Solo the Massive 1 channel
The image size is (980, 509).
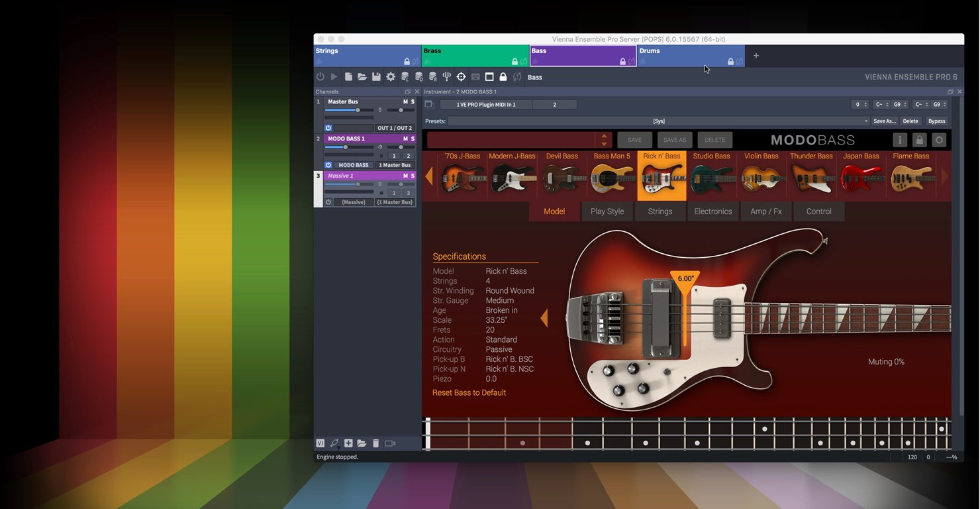tap(413, 176)
